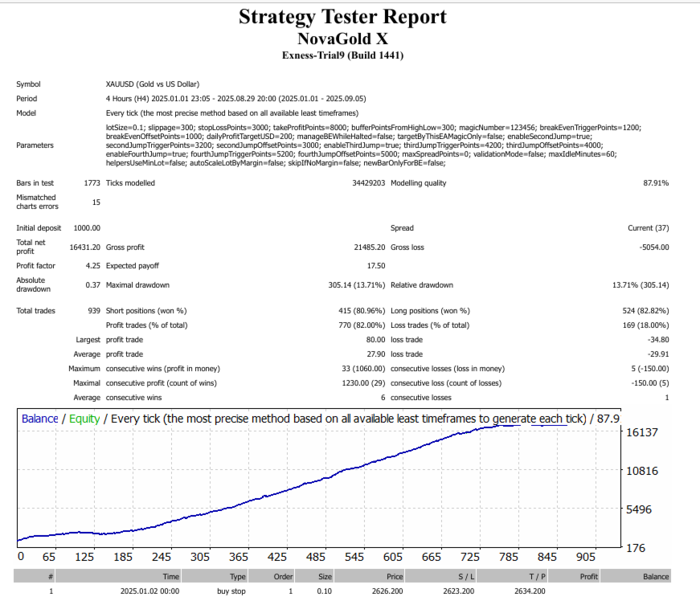Select Ticks modelled value 34429203
The image size is (700, 601).
tap(368, 183)
